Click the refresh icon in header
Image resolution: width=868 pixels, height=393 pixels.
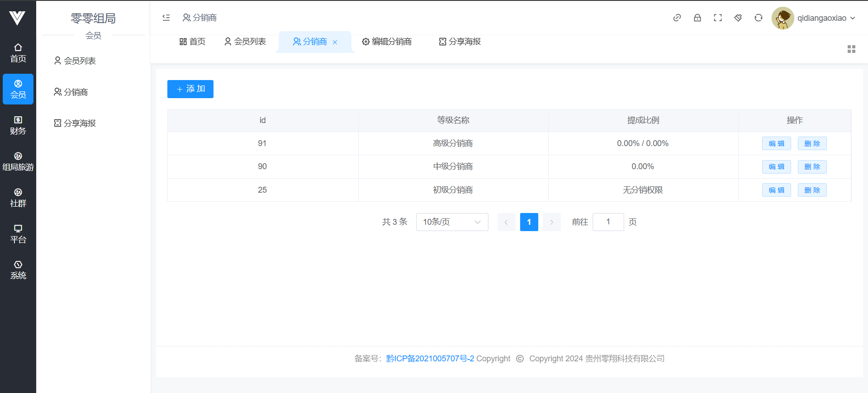(758, 18)
